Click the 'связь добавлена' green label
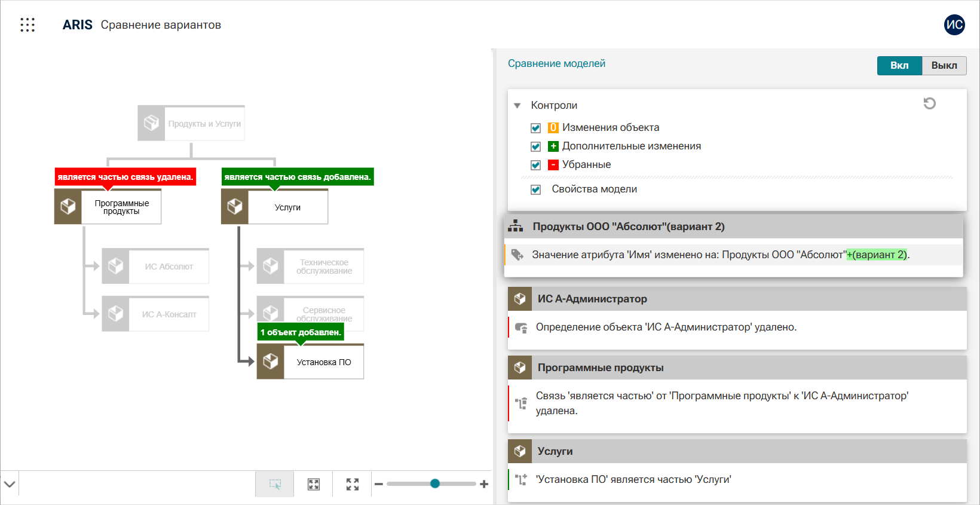 pyautogui.click(x=298, y=177)
